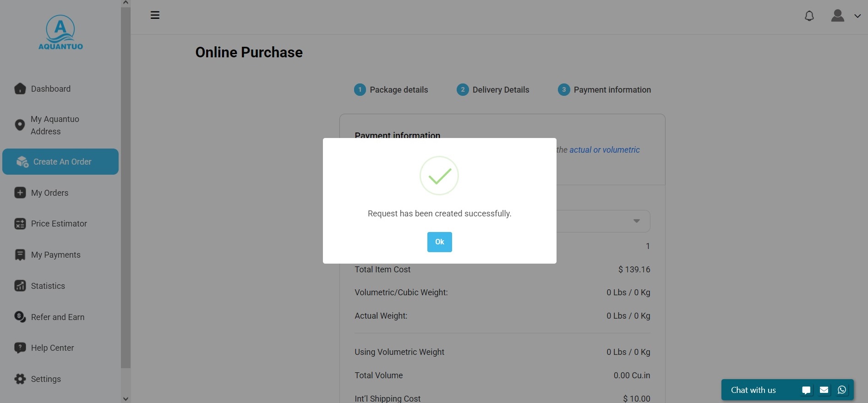Click the user profile avatar icon
Image resolution: width=868 pixels, height=403 pixels.
[838, 16]
